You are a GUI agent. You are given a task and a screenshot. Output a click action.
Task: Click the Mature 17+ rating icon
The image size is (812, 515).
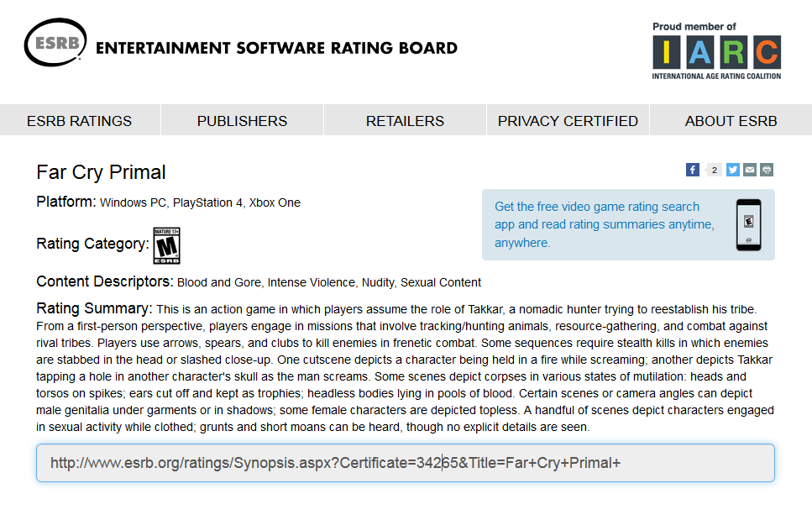[x=166, y=245]
